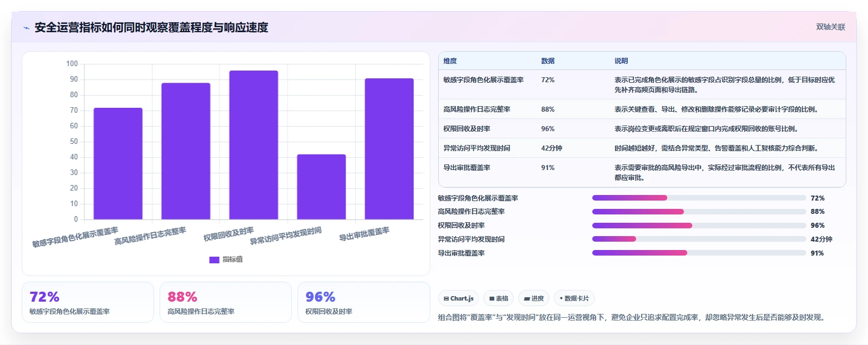The image size is (868, 345).
Task: Click the header title 安全运营指标如何同时观察覆盖程度与响应速度
Action: pos(151,27)
